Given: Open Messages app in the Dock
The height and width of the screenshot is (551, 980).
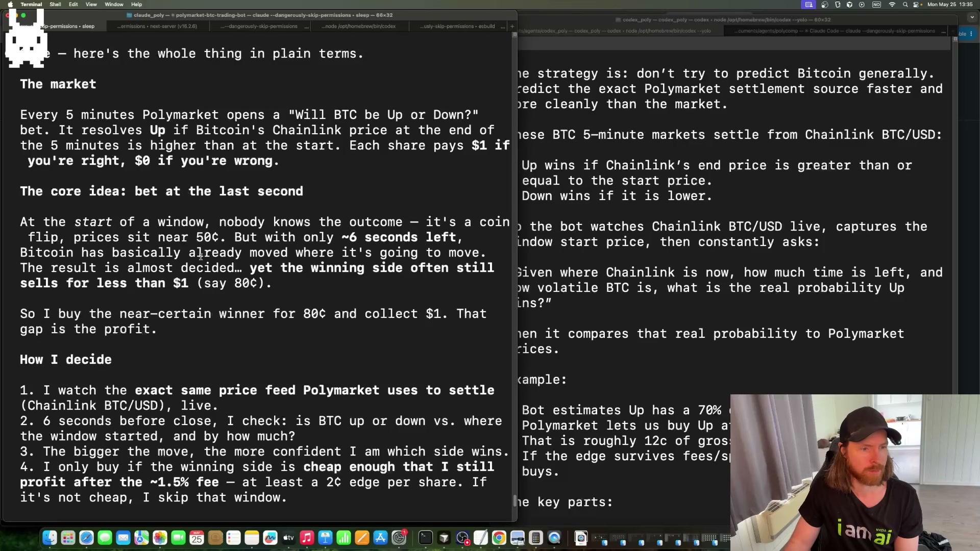Looking at the screenshot, I should coord(105,538).
